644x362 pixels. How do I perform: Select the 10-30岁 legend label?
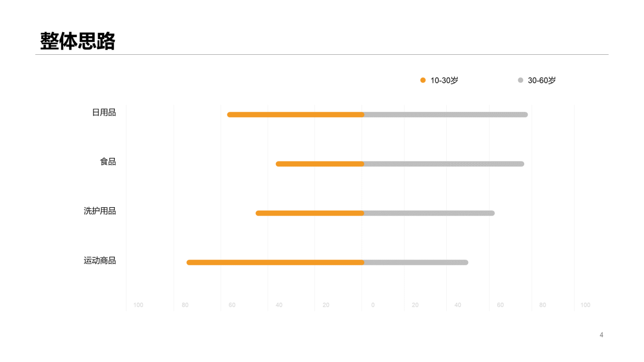pos(444,80)
